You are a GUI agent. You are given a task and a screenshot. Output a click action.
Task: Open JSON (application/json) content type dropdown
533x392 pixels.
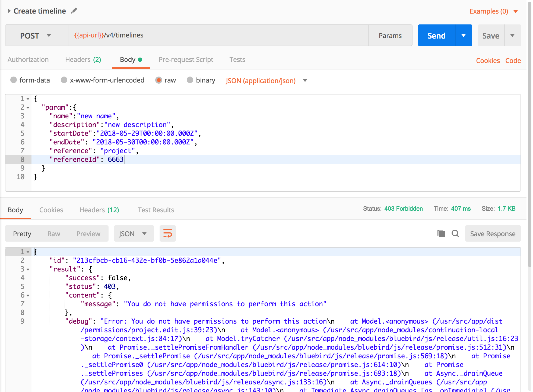[x=305, y=81]
